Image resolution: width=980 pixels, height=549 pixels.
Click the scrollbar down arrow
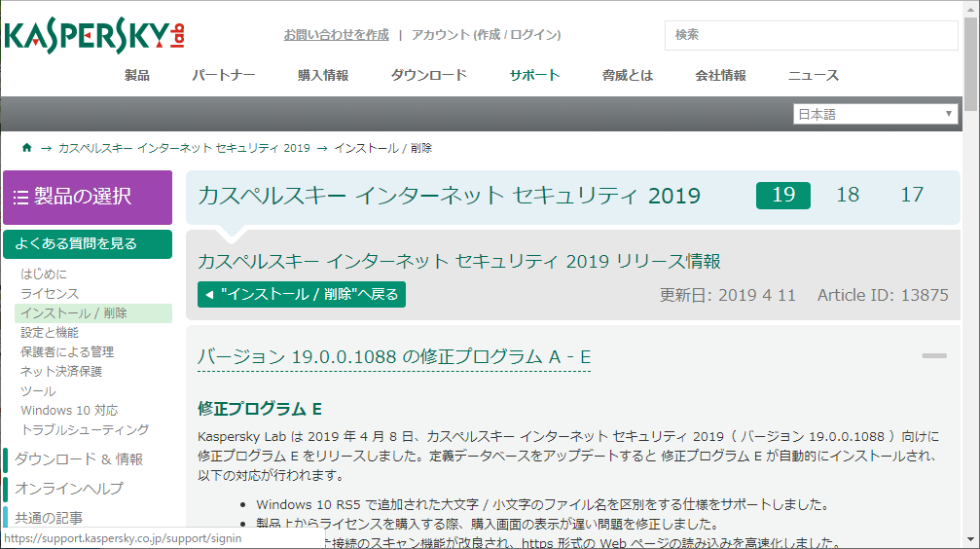970,539
